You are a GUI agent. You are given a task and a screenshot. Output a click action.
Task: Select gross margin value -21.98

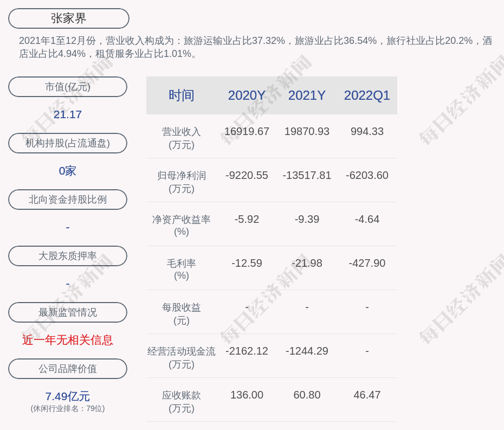(307, 263)
